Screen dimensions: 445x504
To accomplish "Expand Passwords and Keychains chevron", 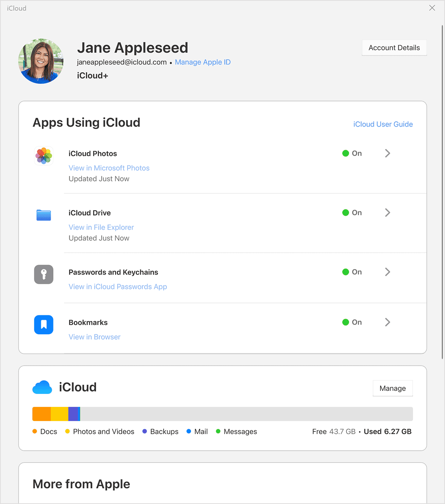I will [388, 272].
